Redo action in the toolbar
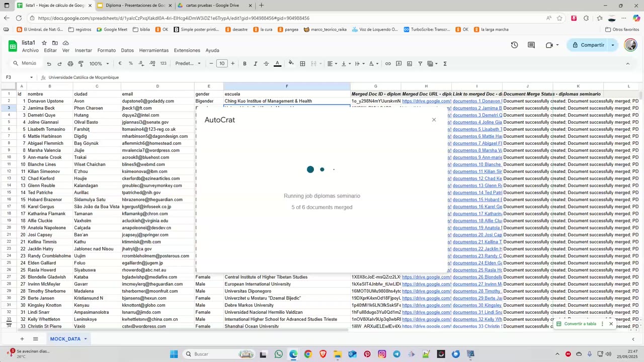This screenshot has height=362, width=644. pyautogui.click(x=59, y=64)
